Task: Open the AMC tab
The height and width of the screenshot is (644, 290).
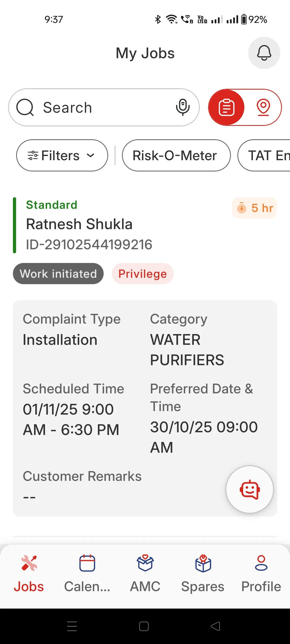Action: 145,574
